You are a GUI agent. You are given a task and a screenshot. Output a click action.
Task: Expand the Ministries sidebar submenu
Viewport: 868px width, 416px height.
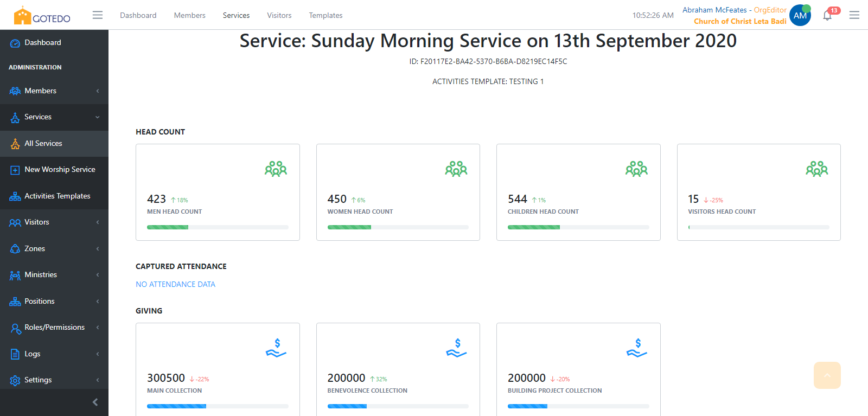click(54, 275)
